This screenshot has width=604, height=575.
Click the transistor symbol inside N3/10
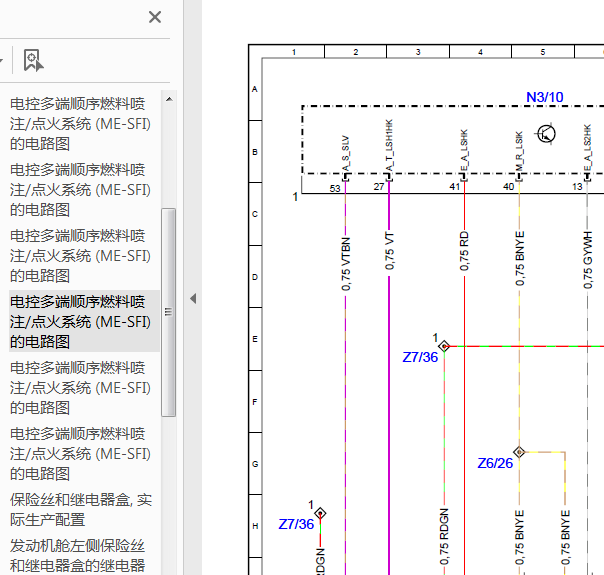click(545, 134)
